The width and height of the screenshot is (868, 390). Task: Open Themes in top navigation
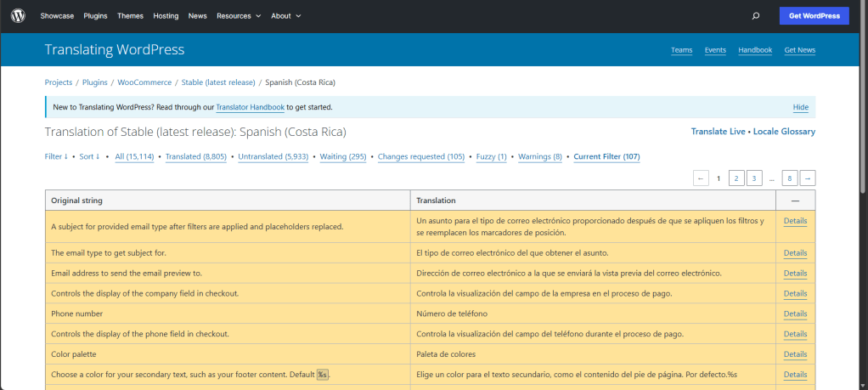(130, 16)
